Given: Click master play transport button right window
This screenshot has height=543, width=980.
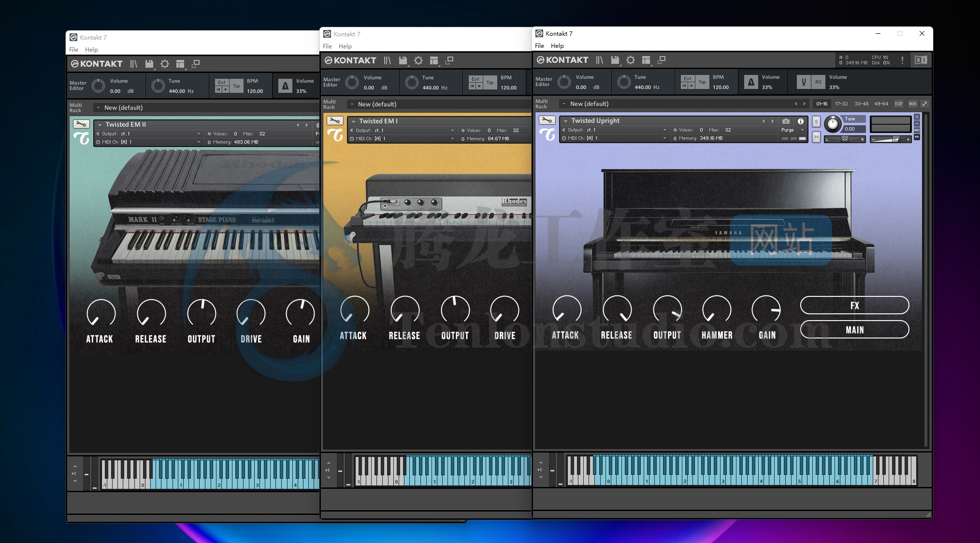Looking at the screenshot, I should tap(691, 86).
